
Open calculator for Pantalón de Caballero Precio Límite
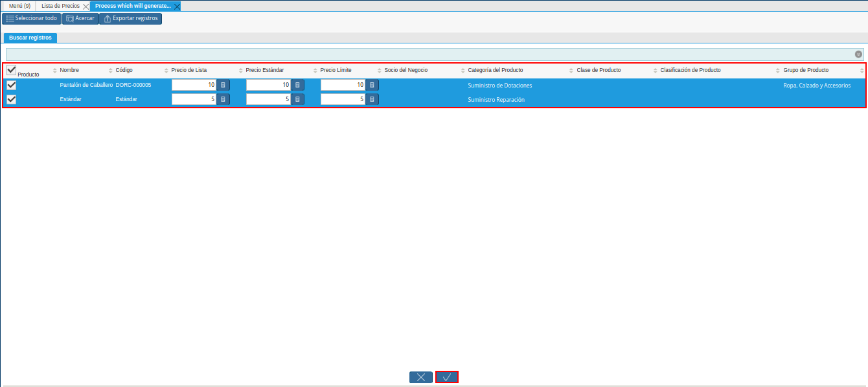372,85
